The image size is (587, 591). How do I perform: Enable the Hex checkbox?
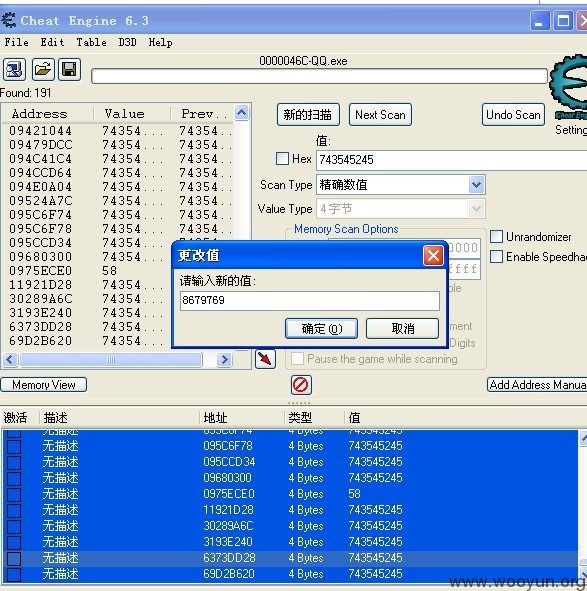coord(282,158)
